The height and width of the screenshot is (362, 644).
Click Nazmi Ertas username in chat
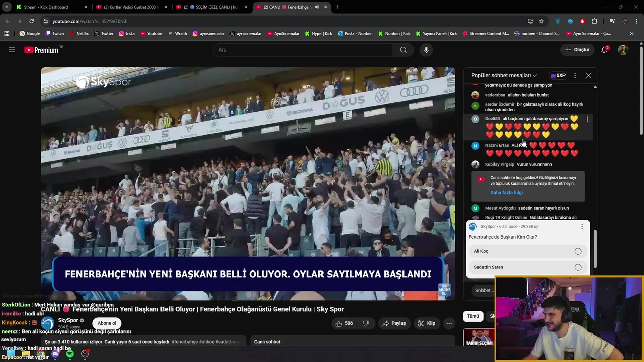click(497, 145)
